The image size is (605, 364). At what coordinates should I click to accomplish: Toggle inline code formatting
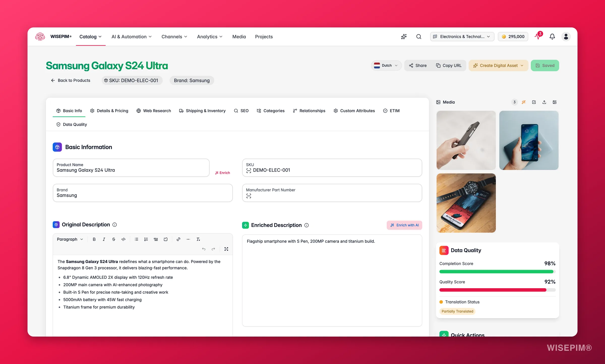click(x=123, y=239)
